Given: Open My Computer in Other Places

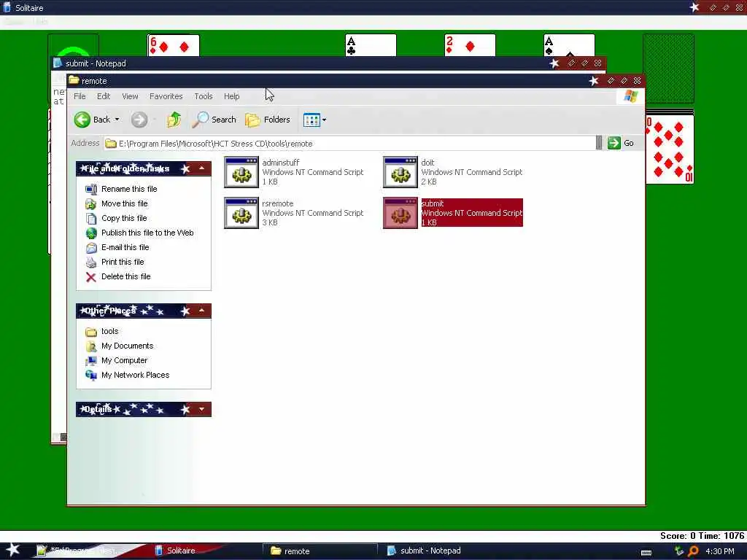Looking at the screenshot, I should click(x=124, y=360).
